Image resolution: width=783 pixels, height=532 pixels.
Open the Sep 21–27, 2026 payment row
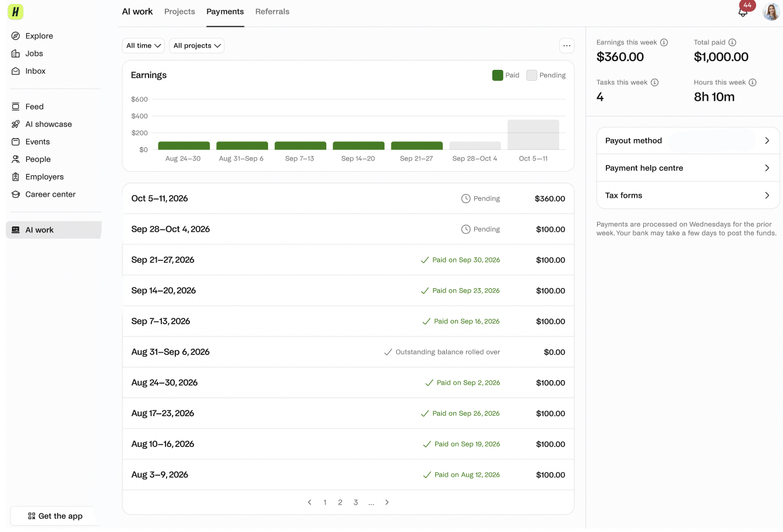tap(348, 260)
